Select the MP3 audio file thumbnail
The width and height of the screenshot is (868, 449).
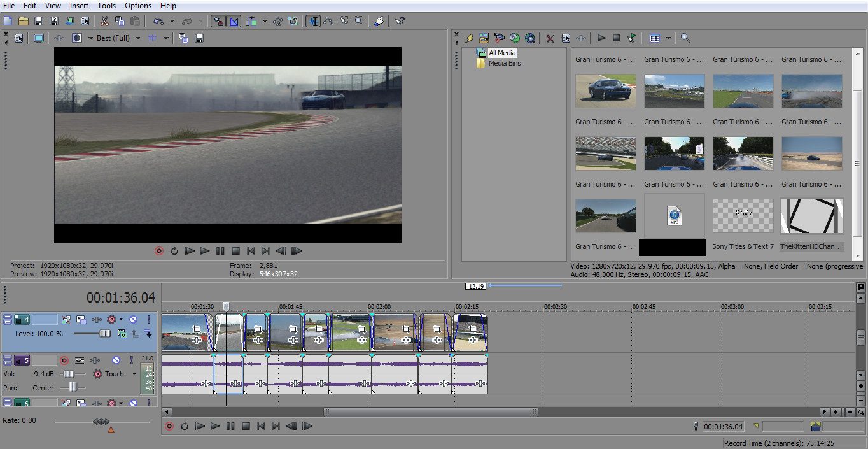pos(675,216)
